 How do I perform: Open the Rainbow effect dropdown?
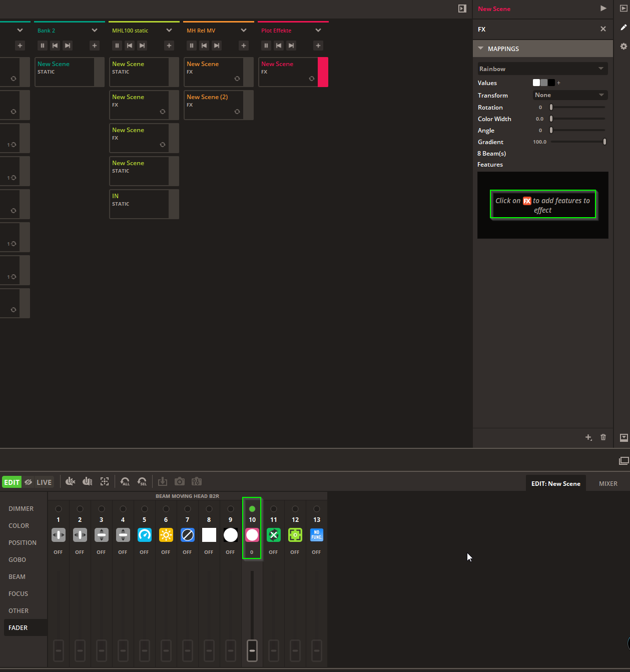pos(542,69)
